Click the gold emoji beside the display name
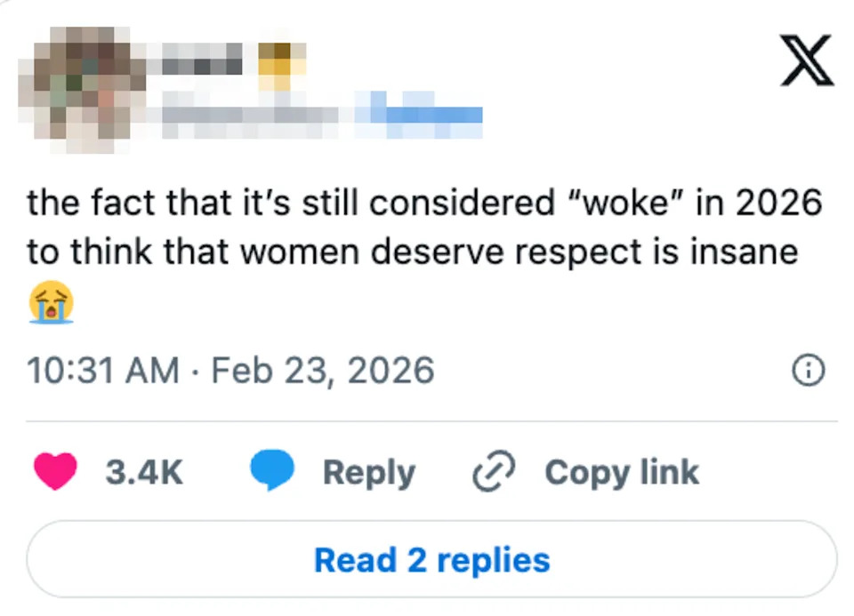854x616 pixels. coord(278,64)
